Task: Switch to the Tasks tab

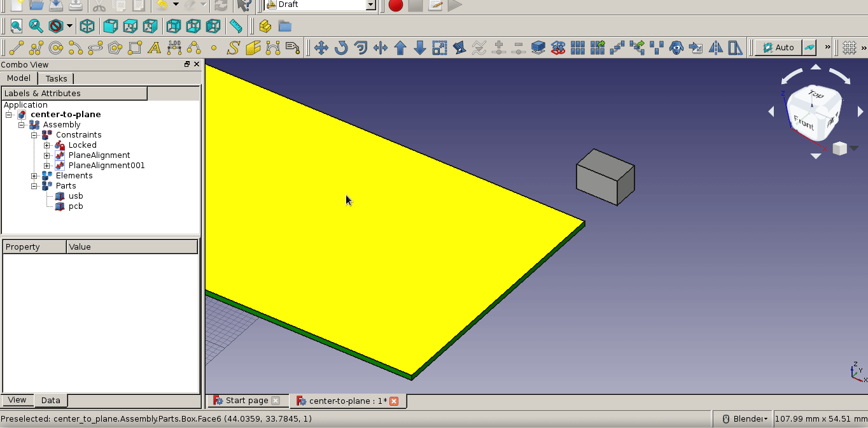Action: point(56,78)
